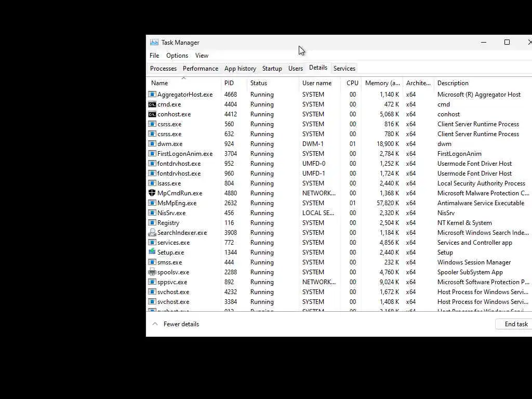Image resolution: width=532 pixels, height=399 pixels.
Task: Switch to the Performance tab
Action: click(201, 68)
